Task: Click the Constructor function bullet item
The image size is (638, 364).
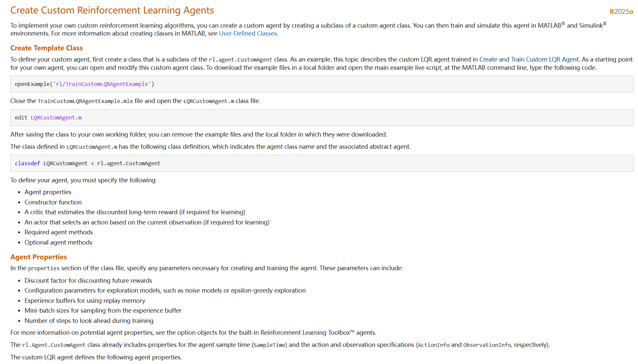Action: [53, 202]
